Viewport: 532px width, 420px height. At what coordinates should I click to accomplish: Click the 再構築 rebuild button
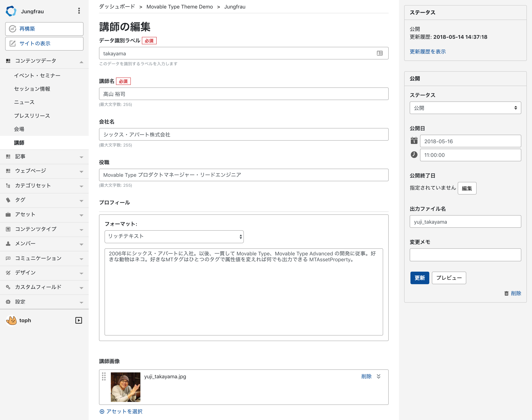pos(44,29)
